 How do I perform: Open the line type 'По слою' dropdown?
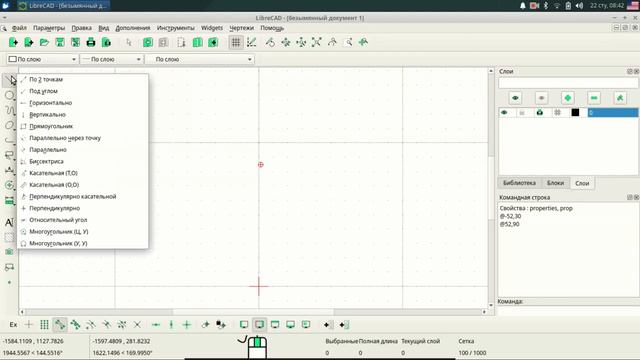(200, 59)
